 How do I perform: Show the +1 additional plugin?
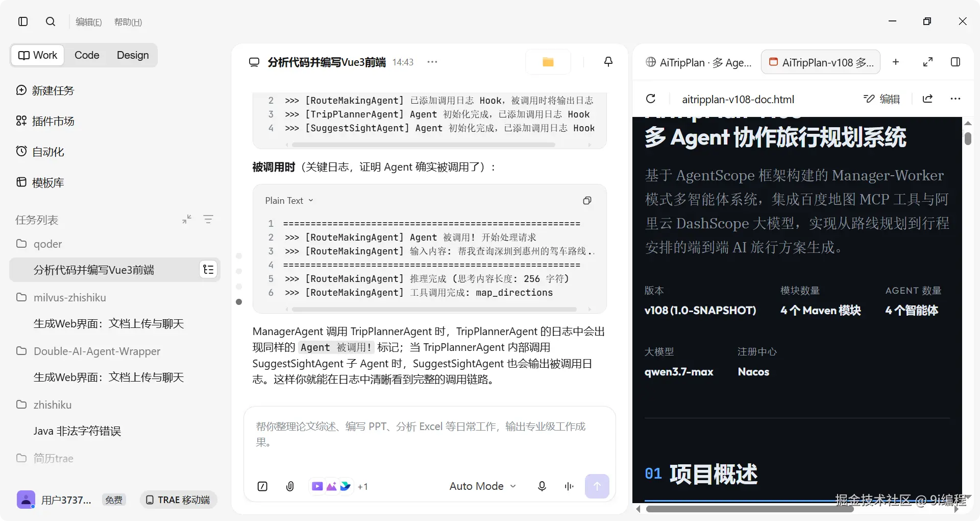click(x=363, y=487)
